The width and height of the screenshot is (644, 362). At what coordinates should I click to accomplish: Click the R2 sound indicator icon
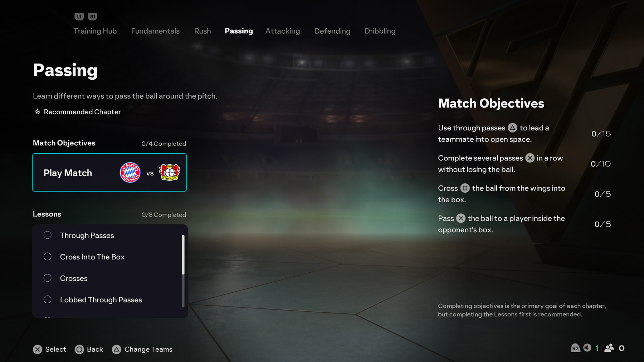[575, 348]
